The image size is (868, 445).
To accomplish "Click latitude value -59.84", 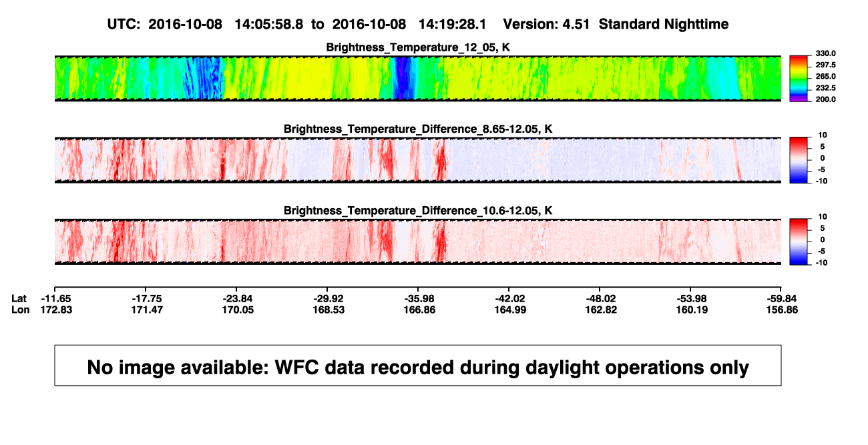I will pyautogui.click(x=781, y=298).
